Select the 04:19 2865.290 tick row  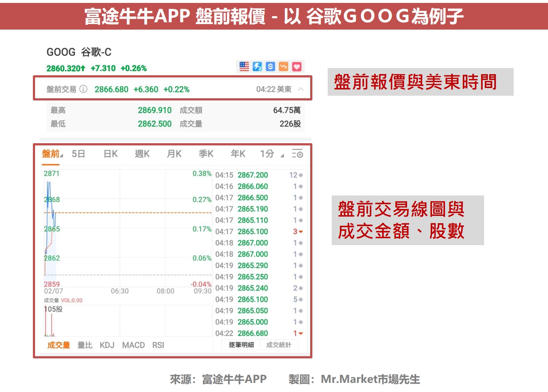coord(259,266)
